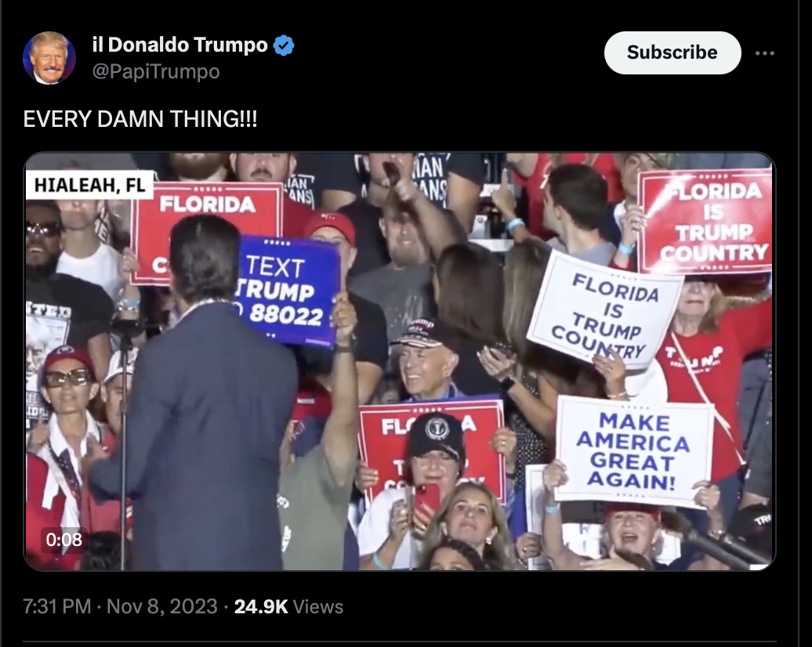Click the TEXT TRUMP 88022 sign
Viewport: 812px width, 647px height.
[x=286, y=292]
